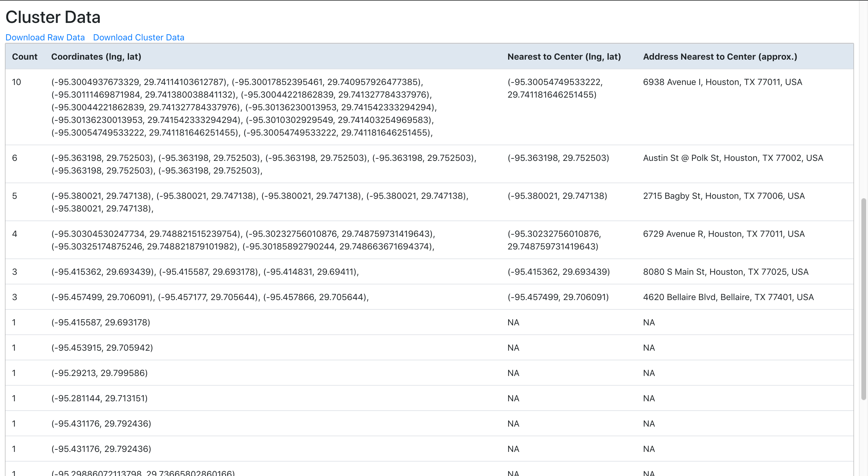Click the count 6 cell
The height and width of the screenshot is (476, 868).
pyautogui.click(x=14, y=158)
